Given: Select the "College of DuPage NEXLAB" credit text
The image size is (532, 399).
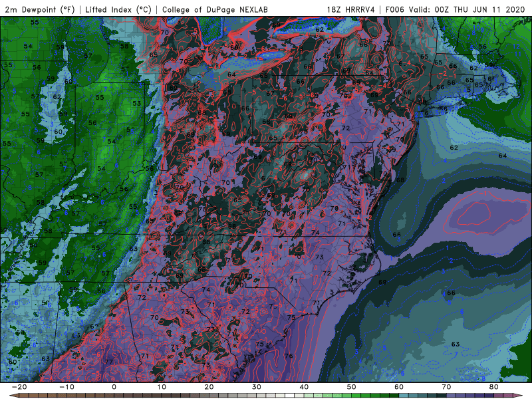Looking at the screenshot, I should point(215,9).
